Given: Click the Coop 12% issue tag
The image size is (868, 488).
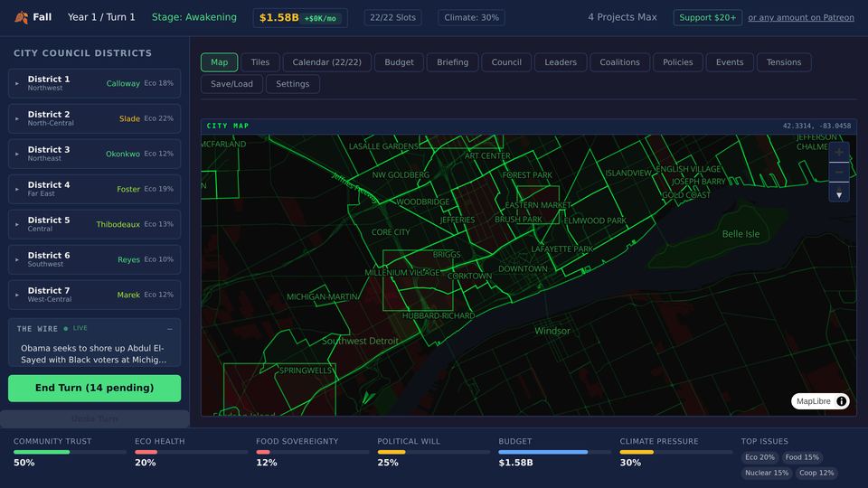Looking at the screenshot, I should click(x=816, y=473).
